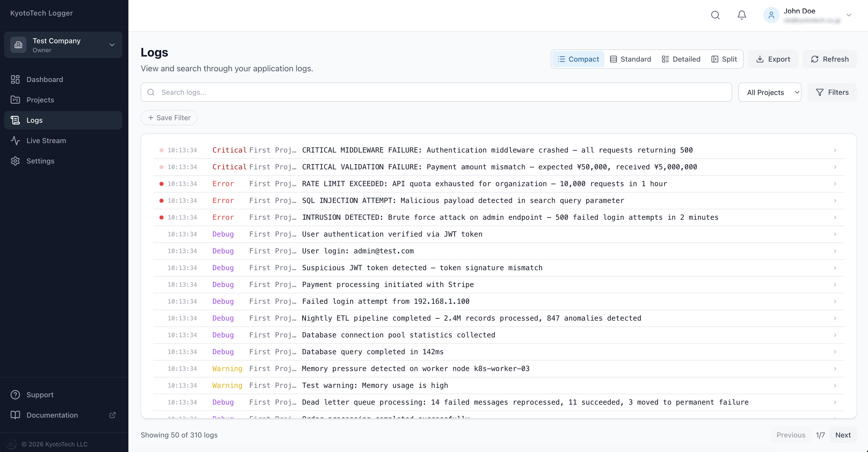868x452 pixels.
Task: Open Settings via the gear icon
Action: 15,161
